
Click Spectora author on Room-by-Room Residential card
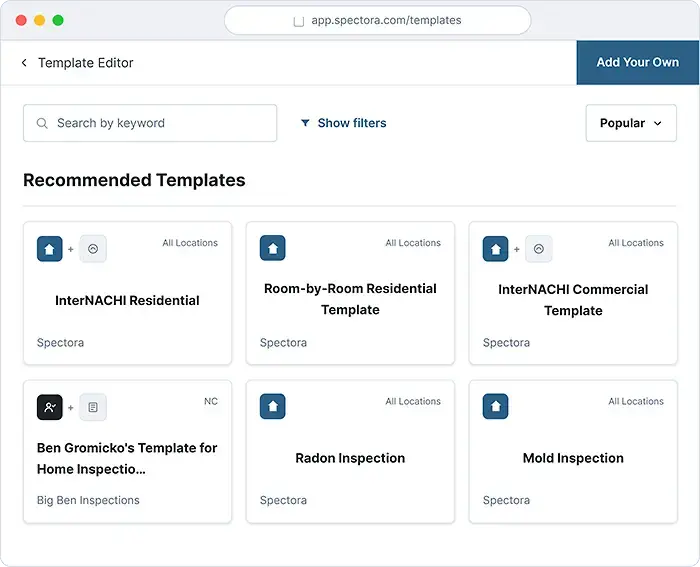pos(283,343)
